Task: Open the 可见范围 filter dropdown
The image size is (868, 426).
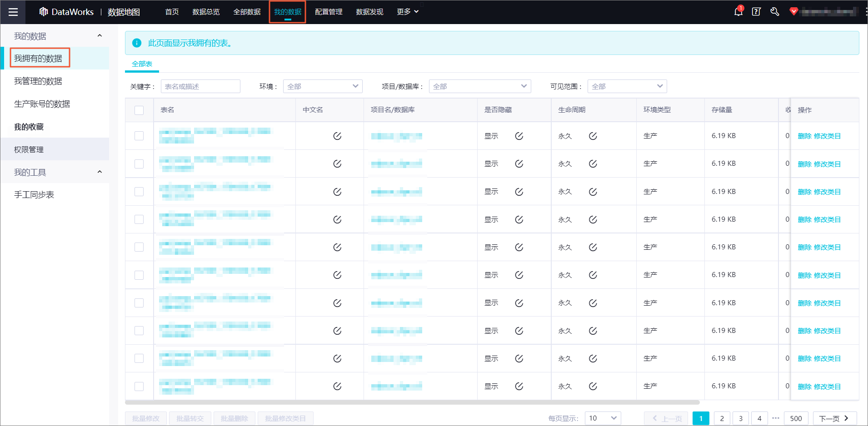Action: tap(627, 86)
